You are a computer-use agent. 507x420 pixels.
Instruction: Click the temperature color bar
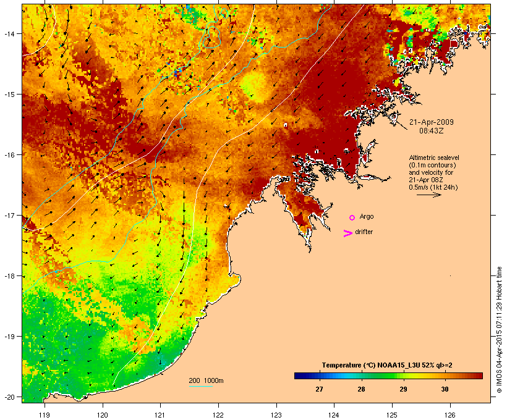(388, 376)
